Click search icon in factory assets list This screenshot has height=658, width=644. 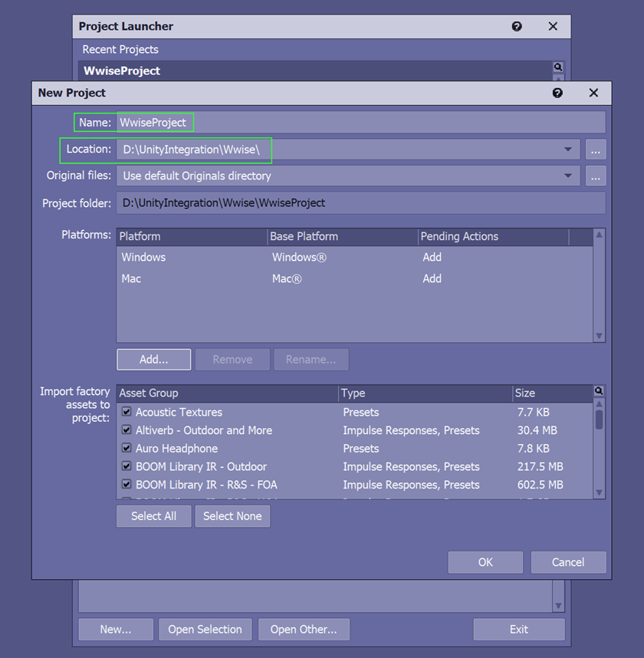point(599,390)
